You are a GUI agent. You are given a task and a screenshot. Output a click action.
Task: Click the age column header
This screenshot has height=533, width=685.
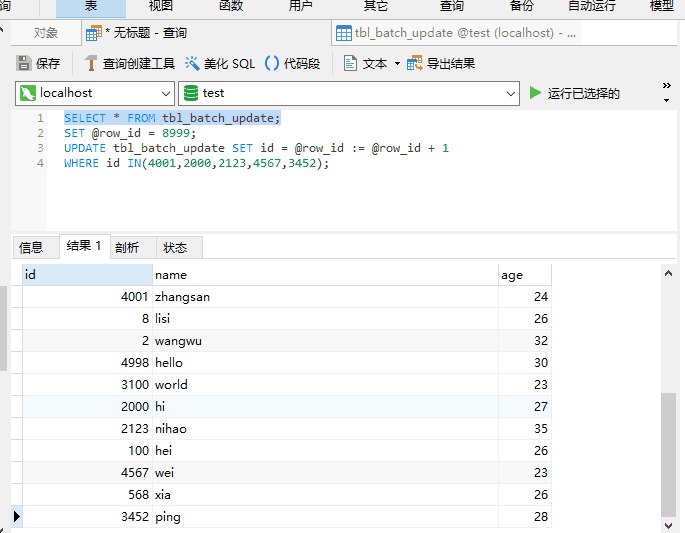[x=525, y=275]
